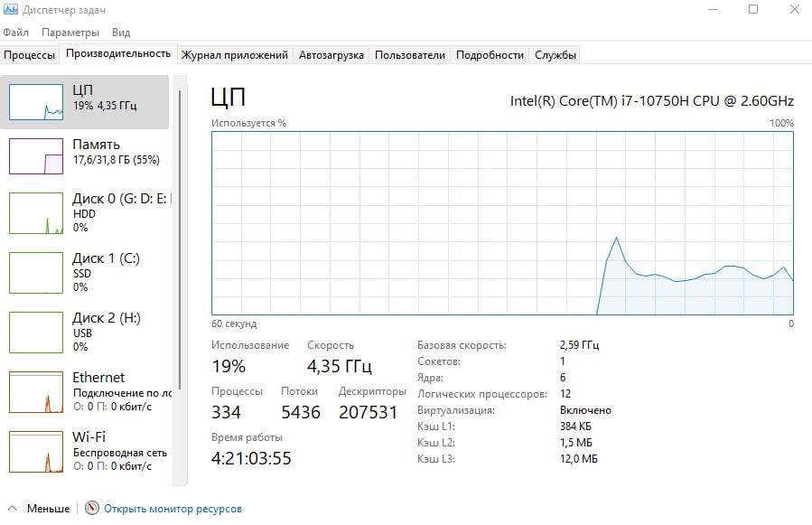The image size is (812, 525).
Task: Click Открыть монитор ресурсов link
Action: tap(173, 509)
